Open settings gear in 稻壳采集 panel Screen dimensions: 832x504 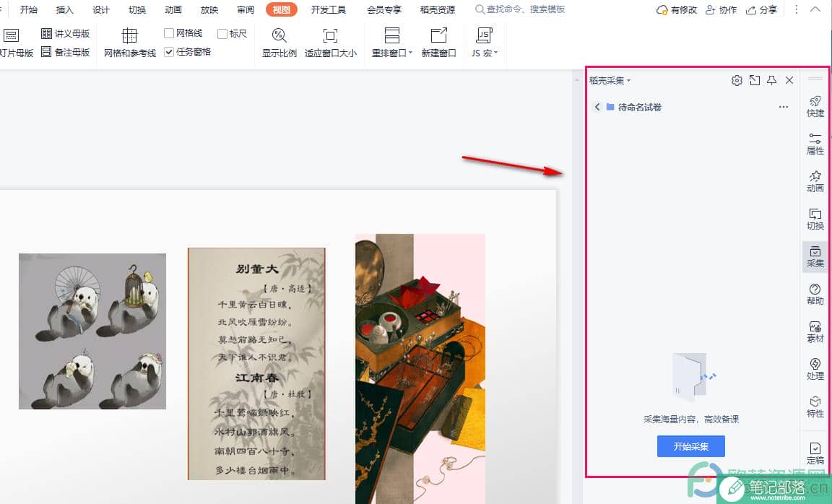point(737,80)
